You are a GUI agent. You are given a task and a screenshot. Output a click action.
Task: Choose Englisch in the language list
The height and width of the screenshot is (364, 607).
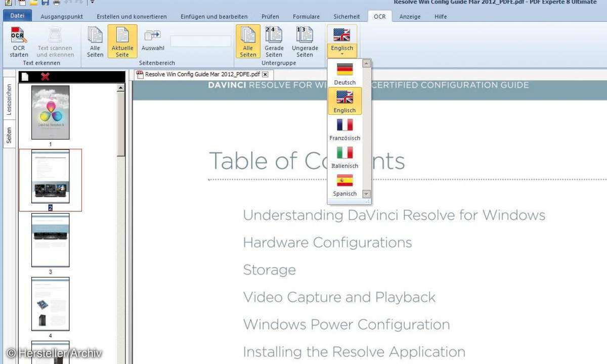345,101
